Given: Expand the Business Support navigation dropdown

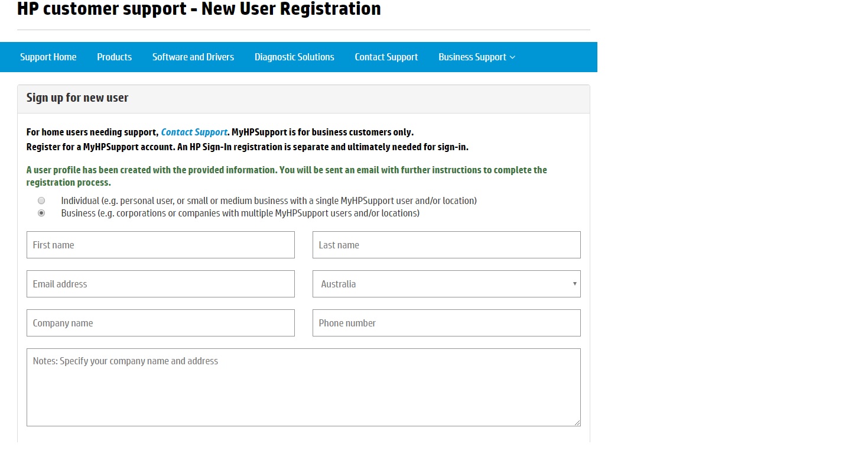Looking at the screenshot, I should point(476,57).
